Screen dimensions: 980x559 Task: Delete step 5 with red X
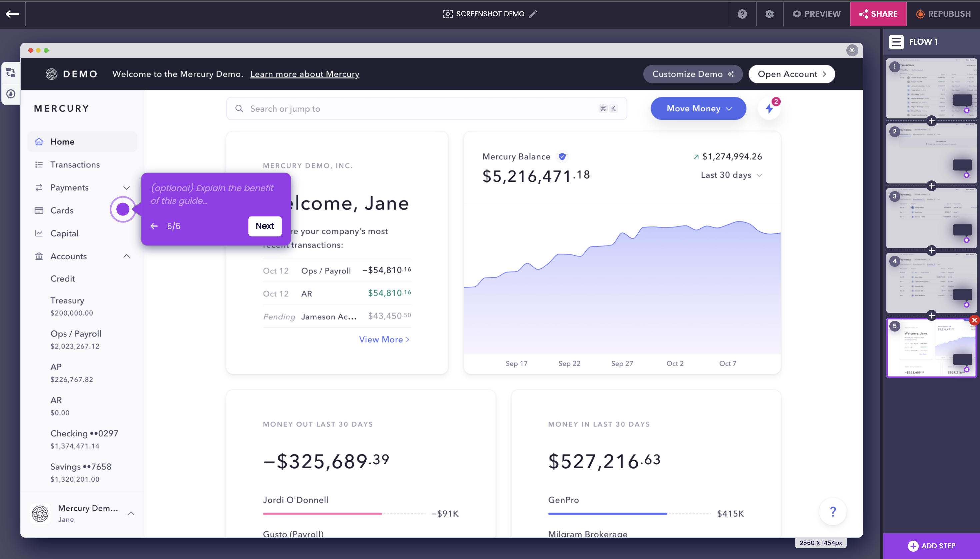tap(974, 320)
